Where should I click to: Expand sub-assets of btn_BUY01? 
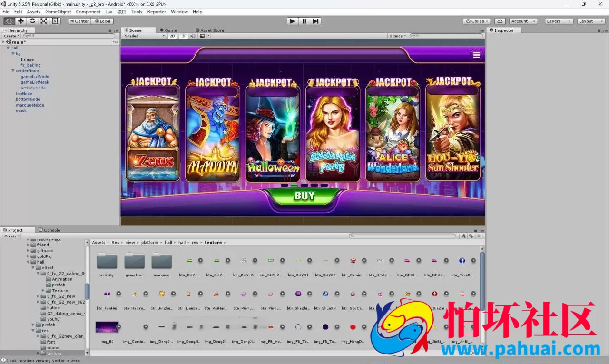[309, 261]
